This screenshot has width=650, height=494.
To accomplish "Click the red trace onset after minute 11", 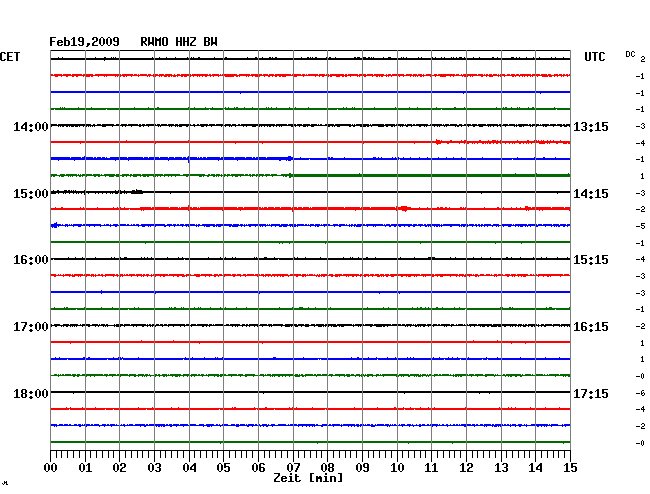I will click(x=438, y=142).
